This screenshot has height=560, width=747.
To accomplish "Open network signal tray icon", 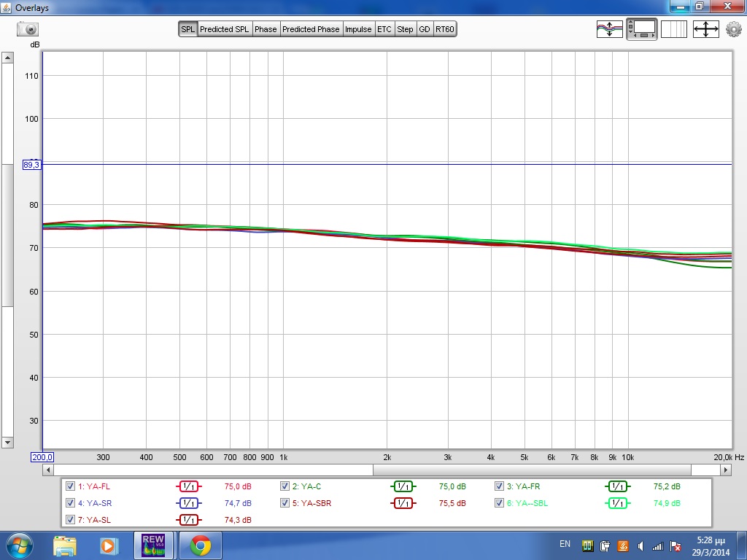I will click(x=658, y=546).
